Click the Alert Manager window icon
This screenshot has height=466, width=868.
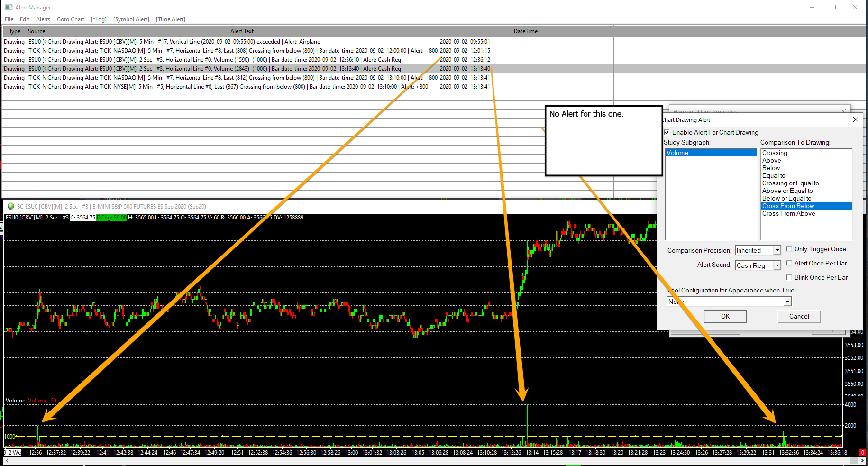tap(9, 7)
